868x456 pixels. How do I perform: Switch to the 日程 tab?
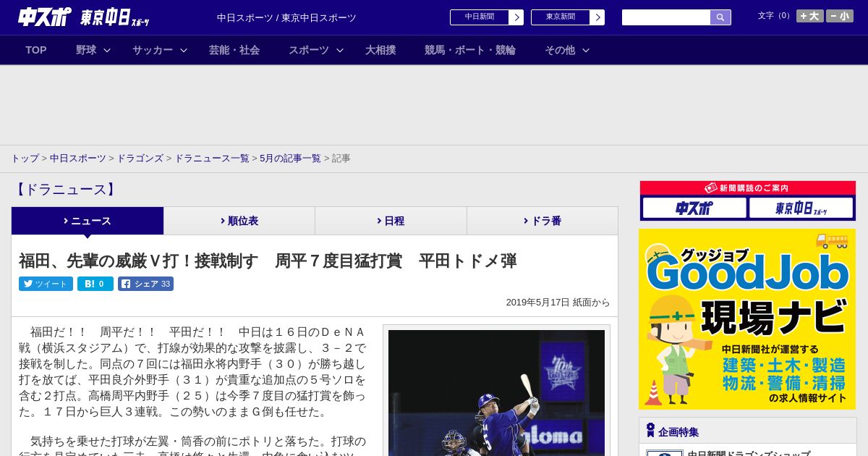pyautogui.click(x=391, y=221)
